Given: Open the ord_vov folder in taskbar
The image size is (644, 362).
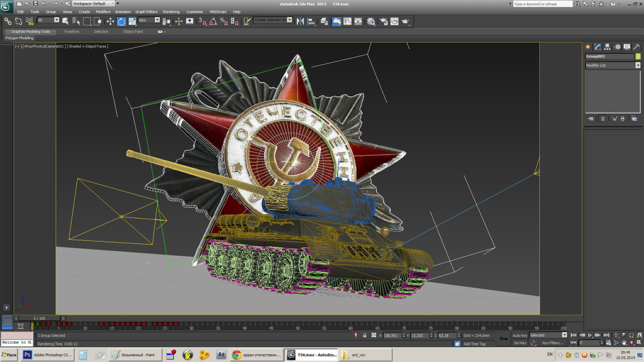Looking at the screenshot, I should coord(365,354).
